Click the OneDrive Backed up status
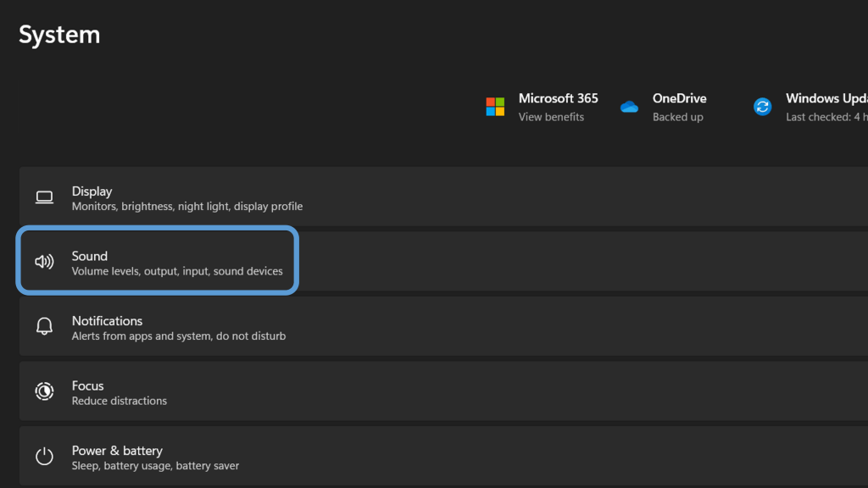The image size is (868, 488). (x=677, y=117)
